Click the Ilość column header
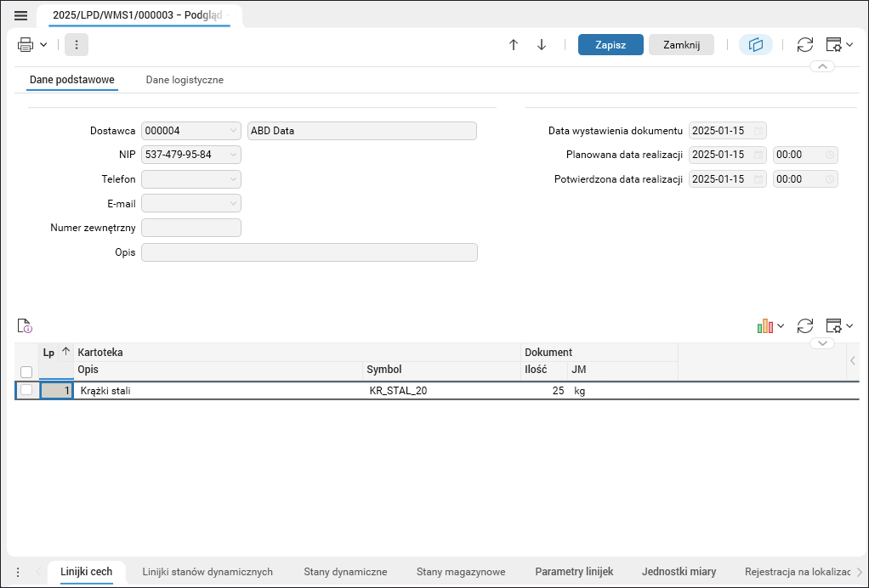Screen dimensions: 869x588 pyautogui.click(x=543, y=370)
